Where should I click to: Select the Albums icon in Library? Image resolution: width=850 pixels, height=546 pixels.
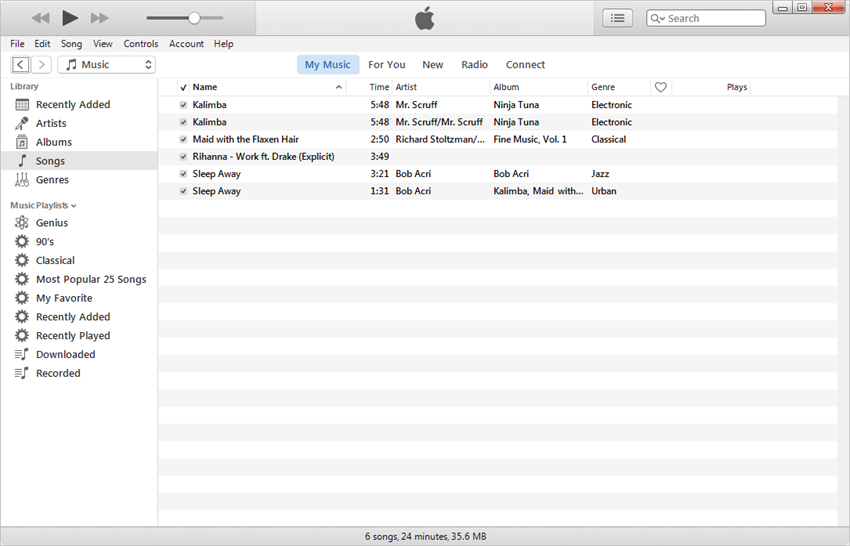click(22, 142)
